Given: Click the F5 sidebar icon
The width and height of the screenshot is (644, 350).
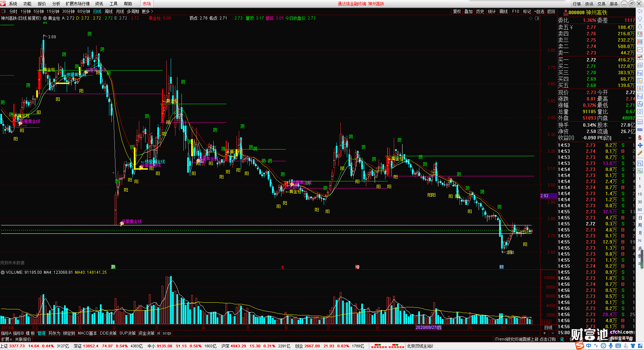Looking at the screenshot, I should 640,164.
